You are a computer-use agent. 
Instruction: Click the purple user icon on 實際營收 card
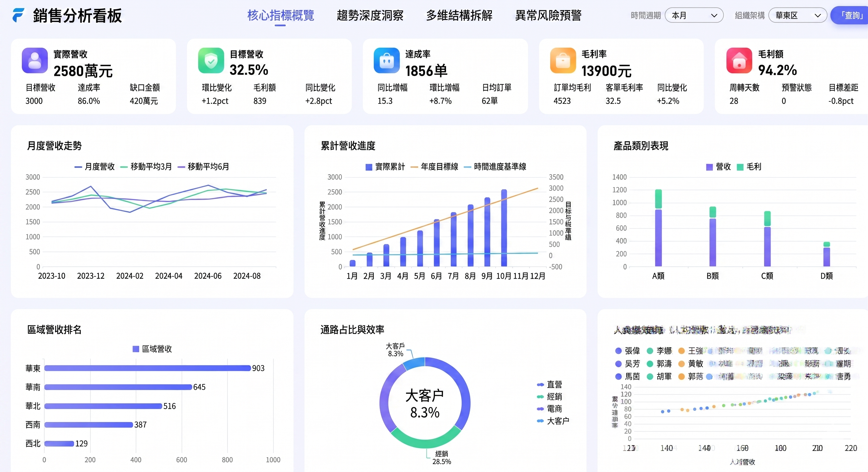(x=35, y=61)
